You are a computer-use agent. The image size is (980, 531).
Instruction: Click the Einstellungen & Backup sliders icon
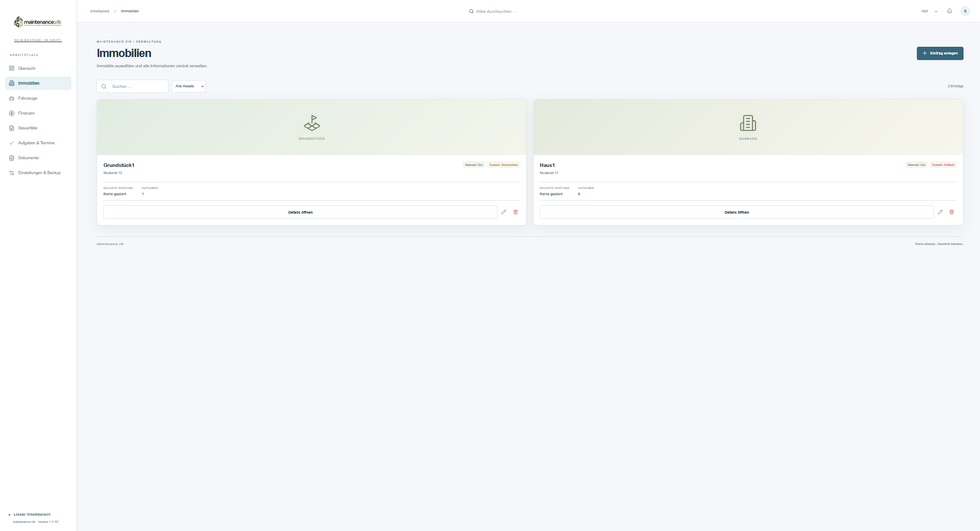coord(12,173)
